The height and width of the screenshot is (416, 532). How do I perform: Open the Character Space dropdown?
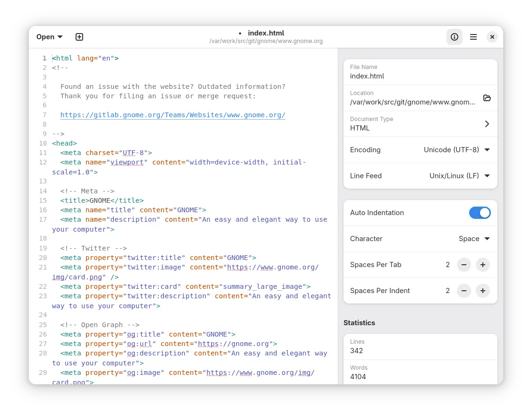pos(474,239)
